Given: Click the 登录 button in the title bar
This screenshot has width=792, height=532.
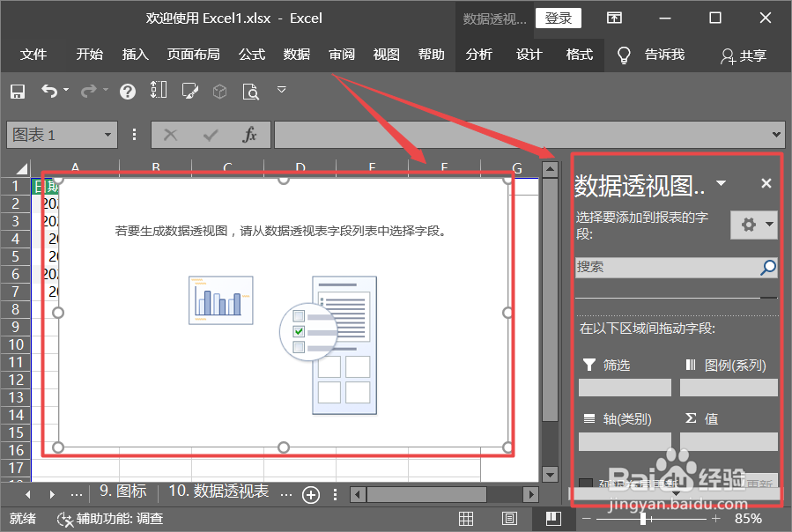Looking at the screenshot, I should click(558, 18).
